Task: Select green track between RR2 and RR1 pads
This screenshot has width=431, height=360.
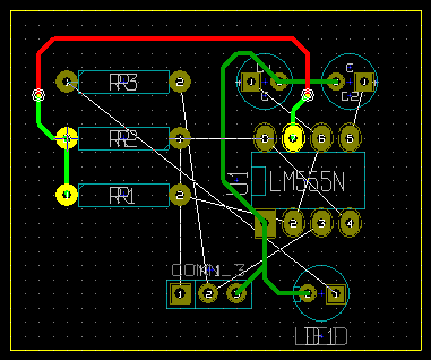Action: coord(67,166)
